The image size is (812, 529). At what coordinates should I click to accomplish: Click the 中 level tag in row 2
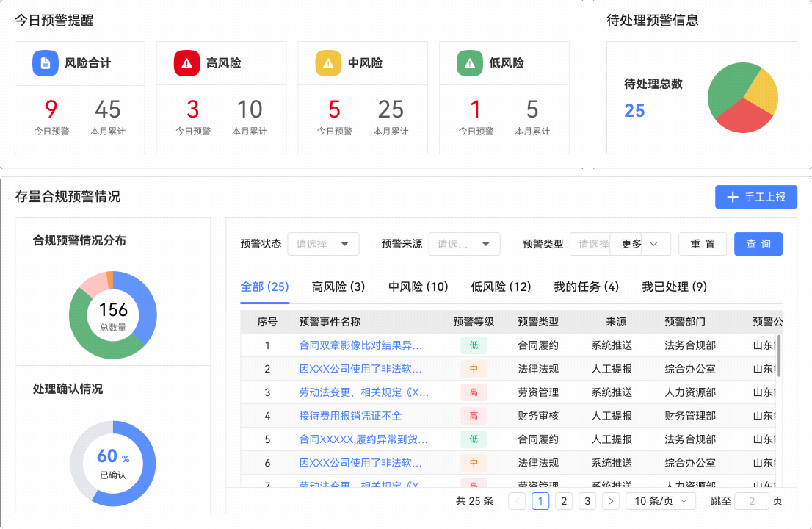[x=474, y=368]
